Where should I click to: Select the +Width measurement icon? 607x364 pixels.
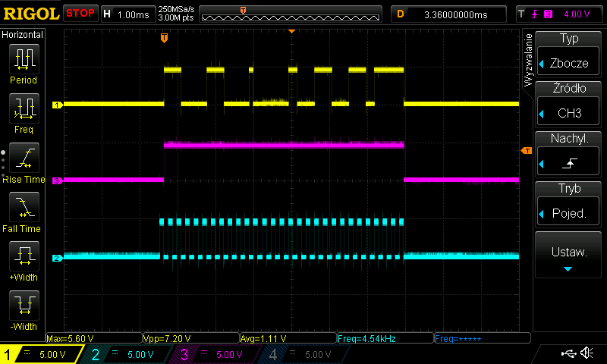[24, 256]
